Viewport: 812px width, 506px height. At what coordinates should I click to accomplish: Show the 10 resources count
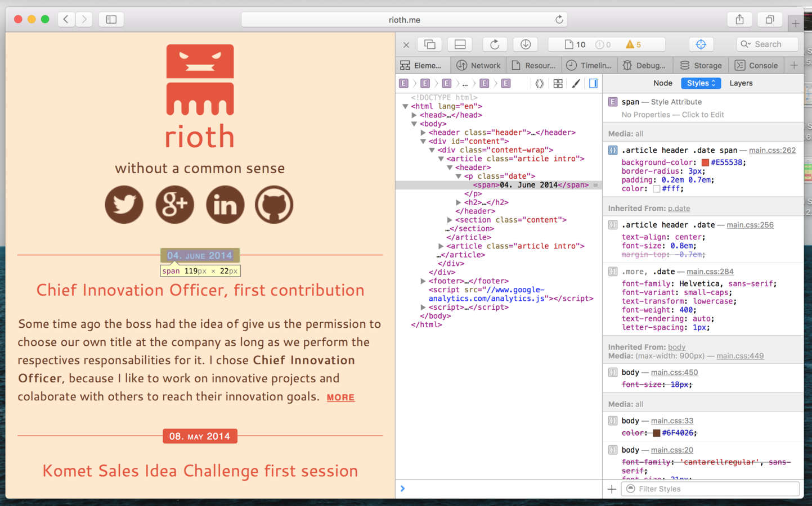(x=575, y=44)
